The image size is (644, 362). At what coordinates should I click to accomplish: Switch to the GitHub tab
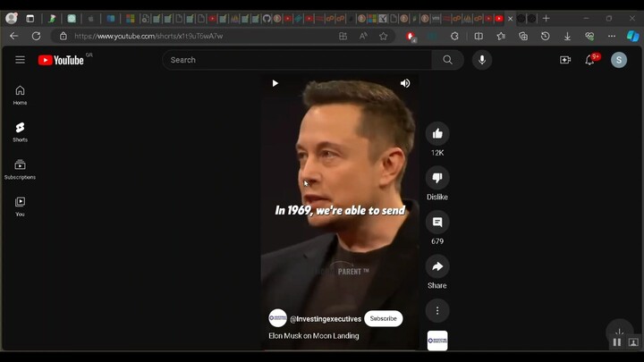[267, 19]
